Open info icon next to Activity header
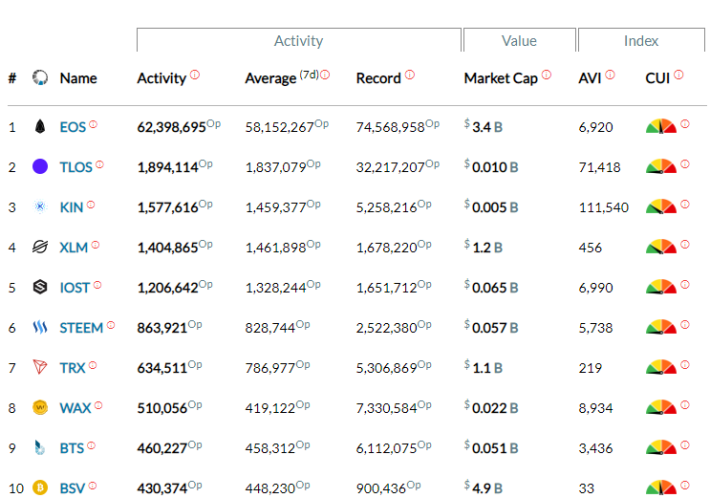The image size is (710, 498). [x=195, y=74]
